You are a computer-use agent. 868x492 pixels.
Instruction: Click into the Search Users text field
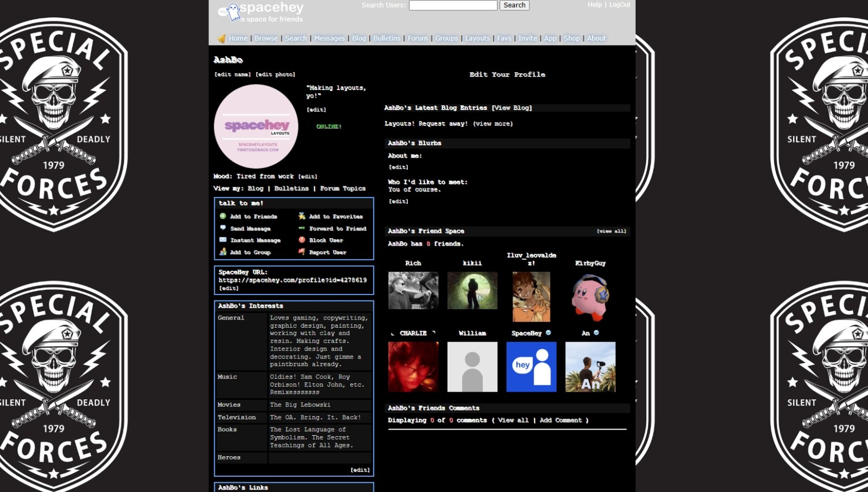tap(452, 5)
